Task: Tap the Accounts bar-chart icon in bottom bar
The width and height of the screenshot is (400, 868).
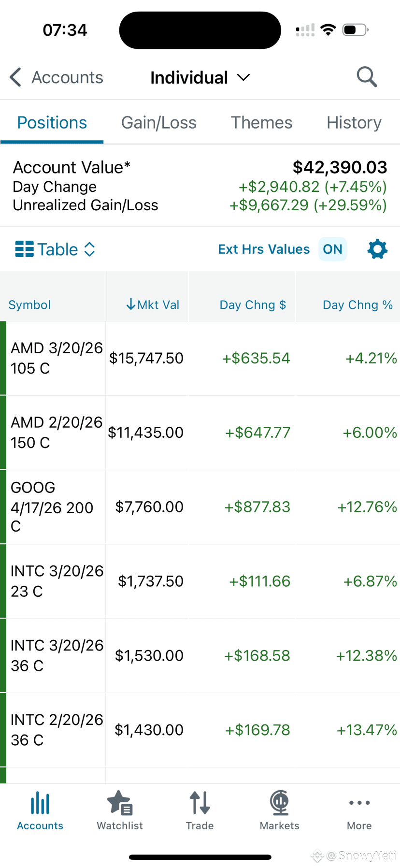Action: point(40,803)
